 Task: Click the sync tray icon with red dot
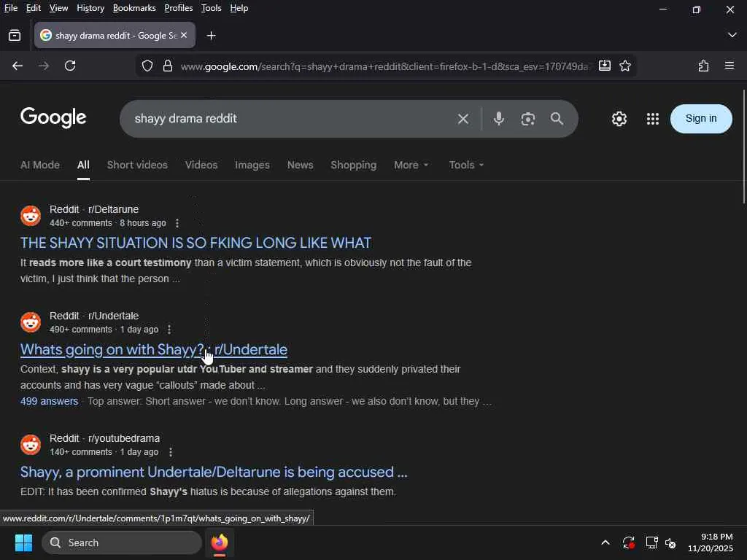(x=628, y=542)
